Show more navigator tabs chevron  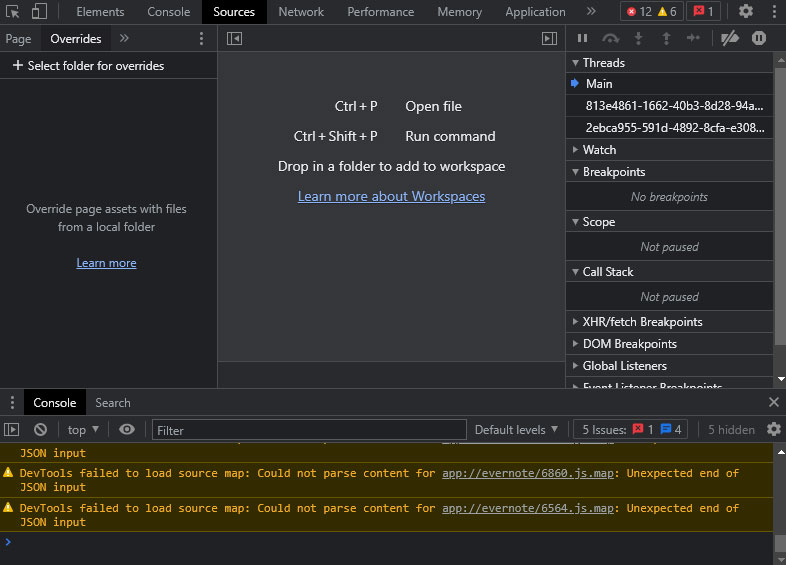point(124,38)
